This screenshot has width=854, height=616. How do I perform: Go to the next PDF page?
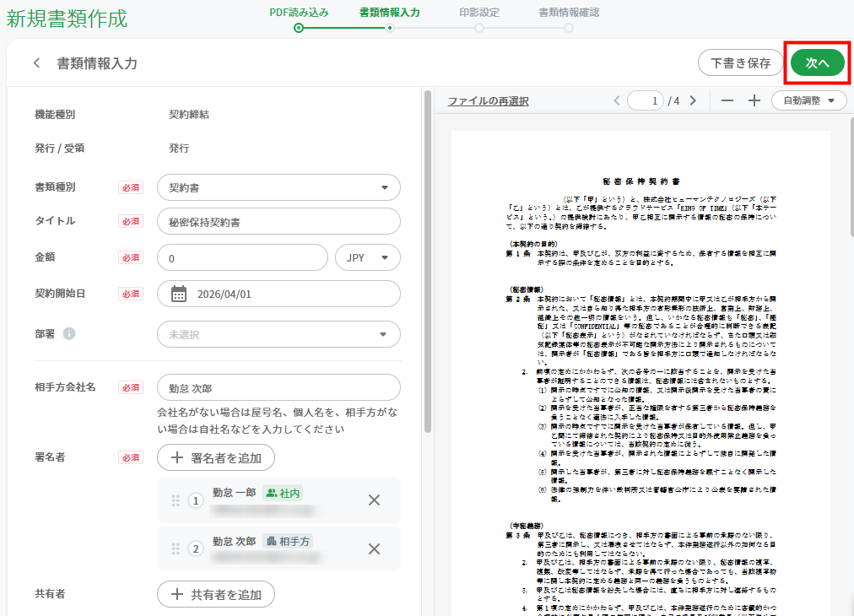(x=693, y=100)
